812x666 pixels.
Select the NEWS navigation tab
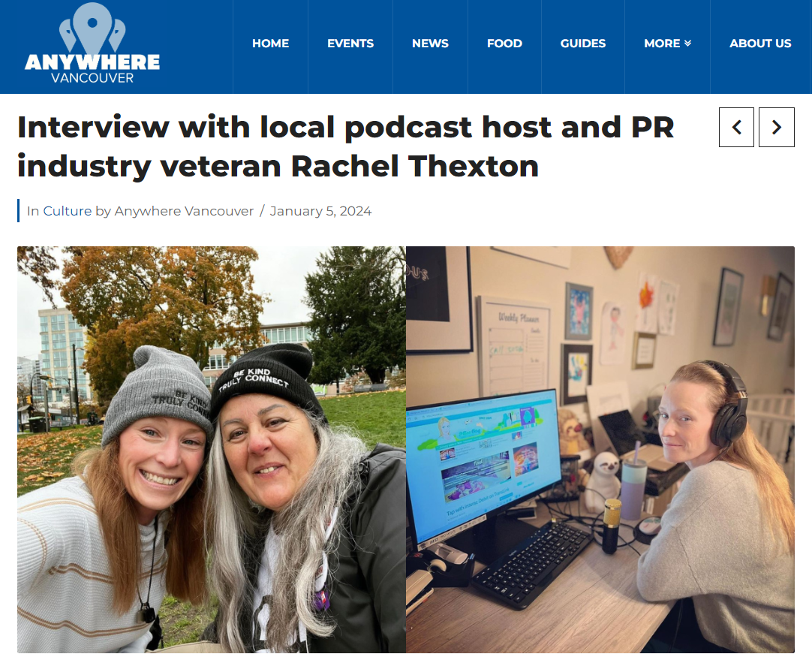point(430,44)
